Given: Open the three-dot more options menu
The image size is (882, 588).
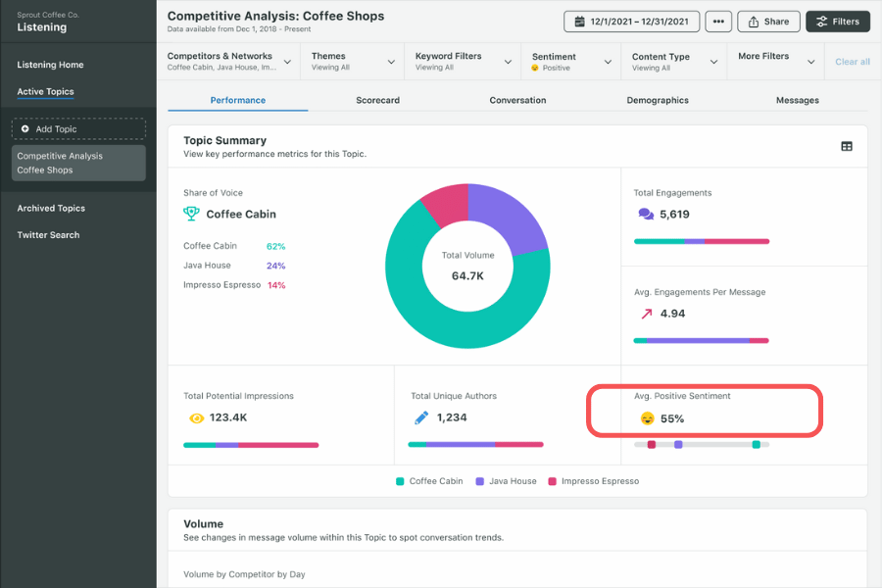Looking at the screenshot, I should click(x=718, y=22).
